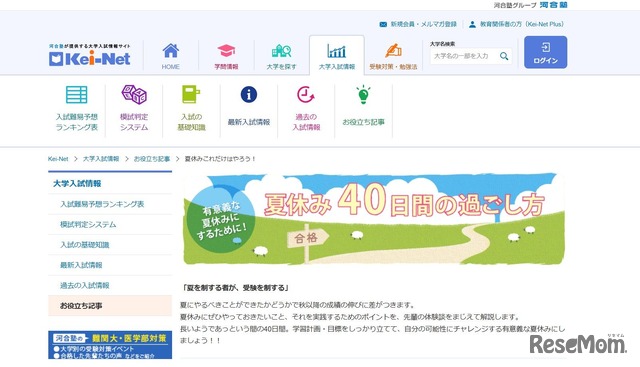Open 過去の入試情報 clock icon
The height and width of the screenshot is (367, 640).
tap(306, 94)
